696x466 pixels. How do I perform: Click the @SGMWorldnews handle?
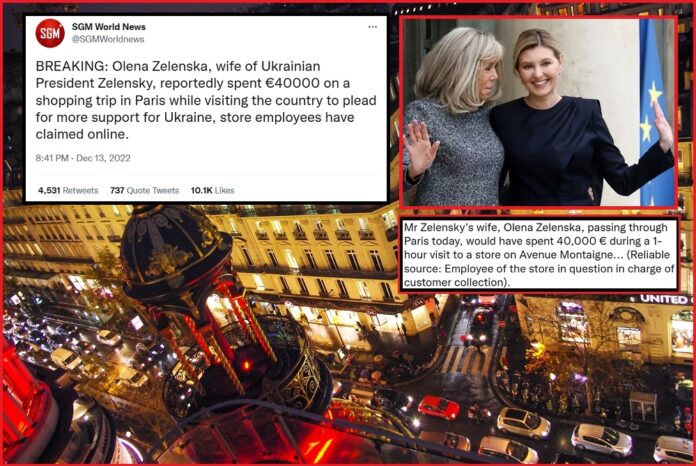tap(108, 39)
